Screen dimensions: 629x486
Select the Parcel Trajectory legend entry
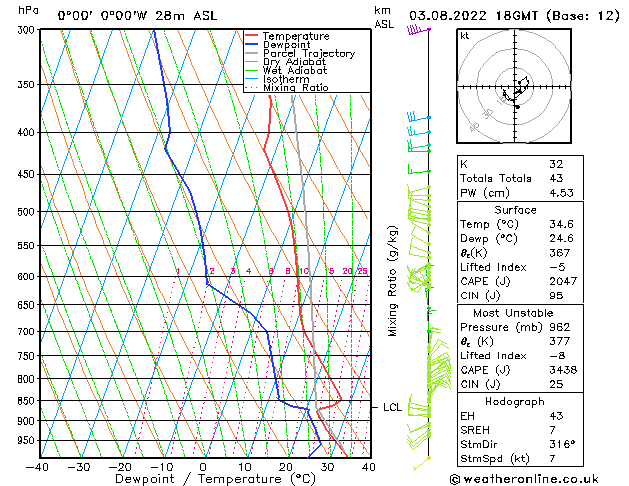click(x=308, y=54)
